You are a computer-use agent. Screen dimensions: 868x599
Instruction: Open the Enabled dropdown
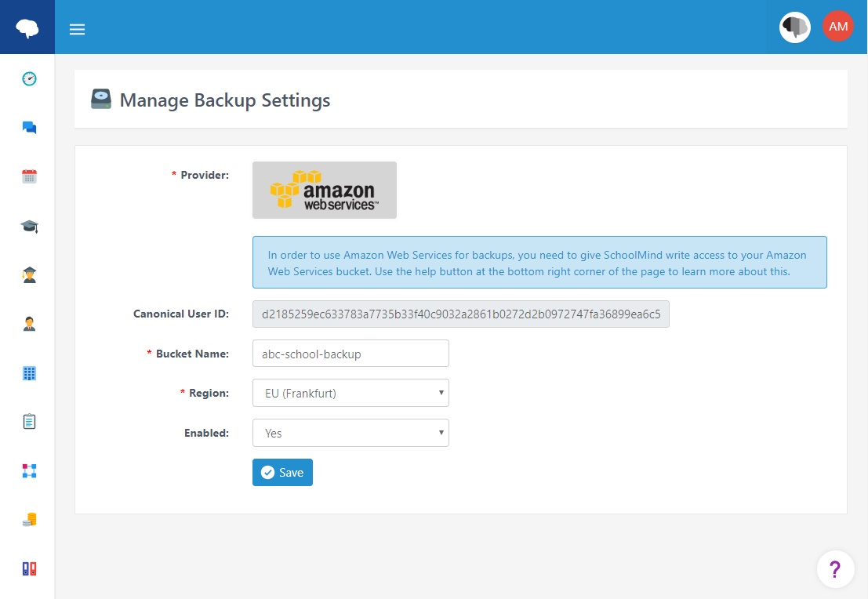tap(350, 433)
